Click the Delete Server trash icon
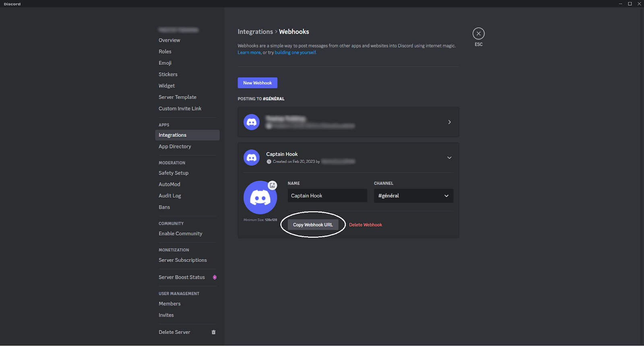This screenshot has height=346, width=644. 214,332
